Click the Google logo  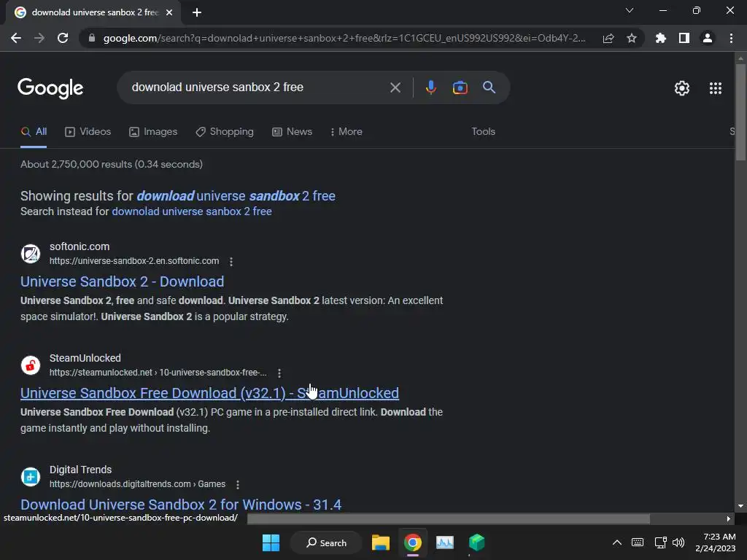[x=50, y=88]
